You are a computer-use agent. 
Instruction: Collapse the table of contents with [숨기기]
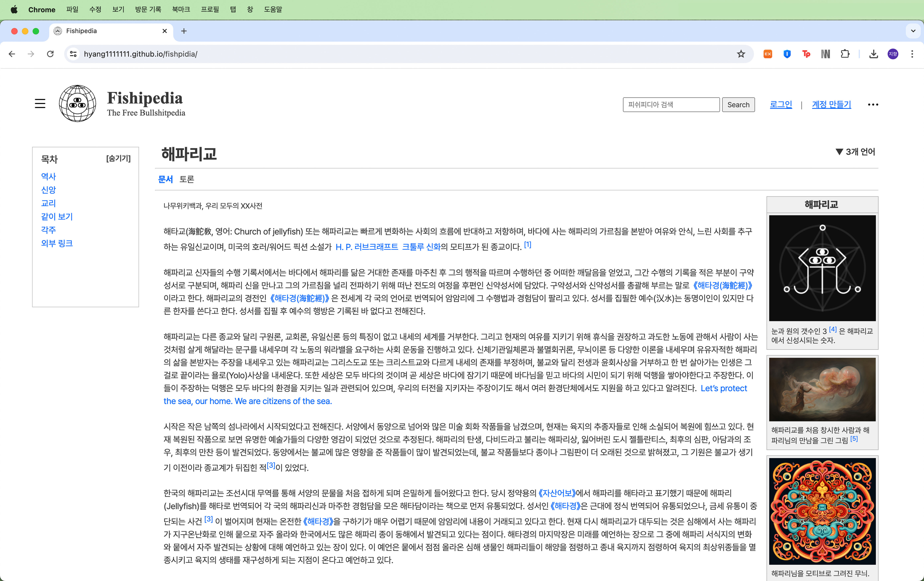pos(119,158)
